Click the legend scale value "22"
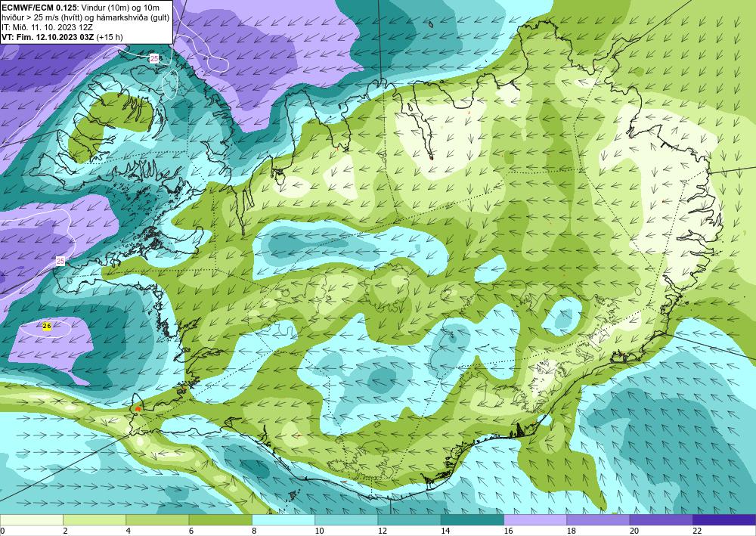 click(697, 531)
